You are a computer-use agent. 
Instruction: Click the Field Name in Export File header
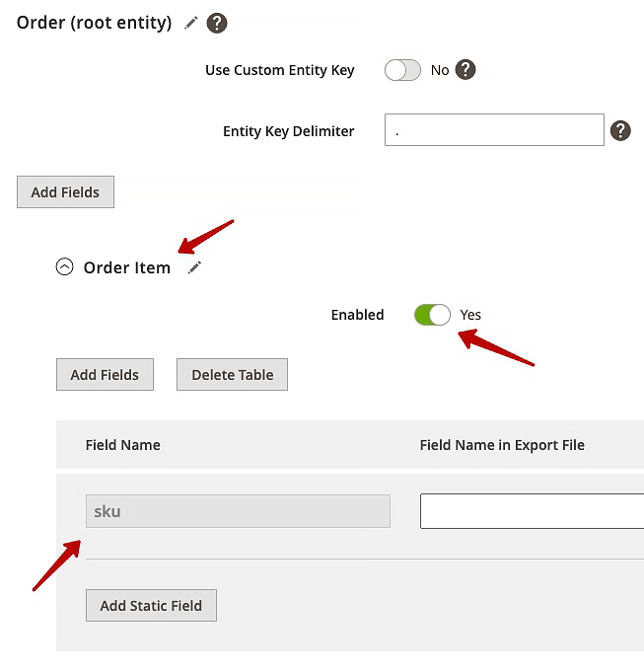point(502,445)
